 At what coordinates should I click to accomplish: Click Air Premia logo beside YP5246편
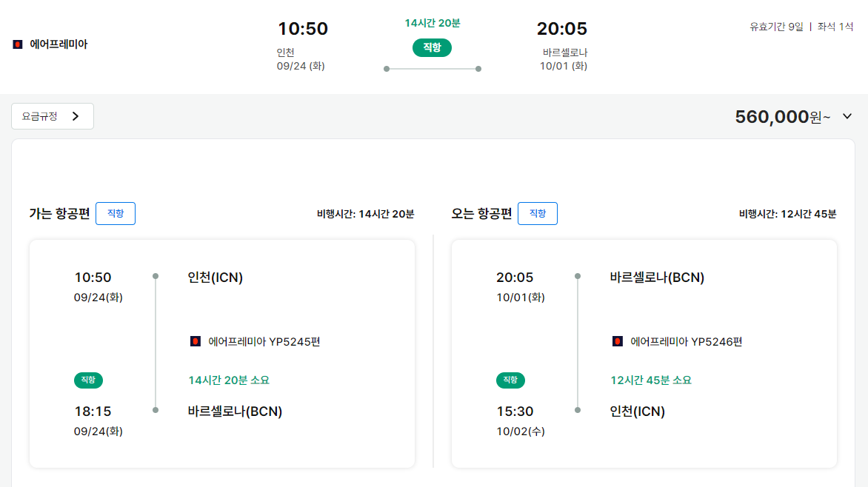click(617, 341)
